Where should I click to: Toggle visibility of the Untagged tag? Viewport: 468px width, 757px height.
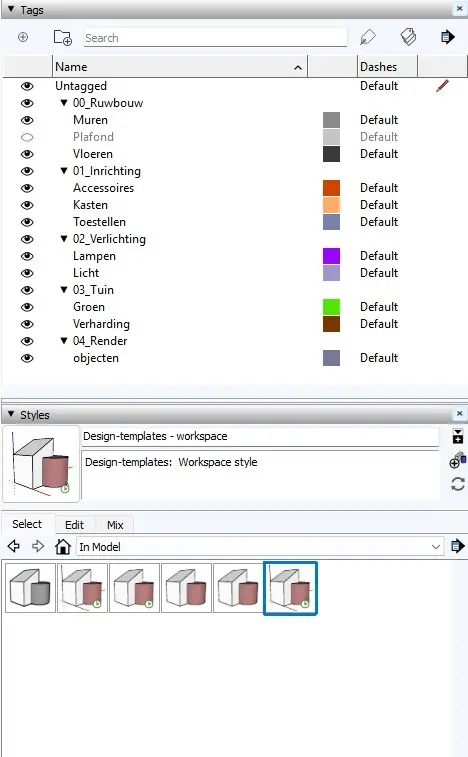coord(27,86)
